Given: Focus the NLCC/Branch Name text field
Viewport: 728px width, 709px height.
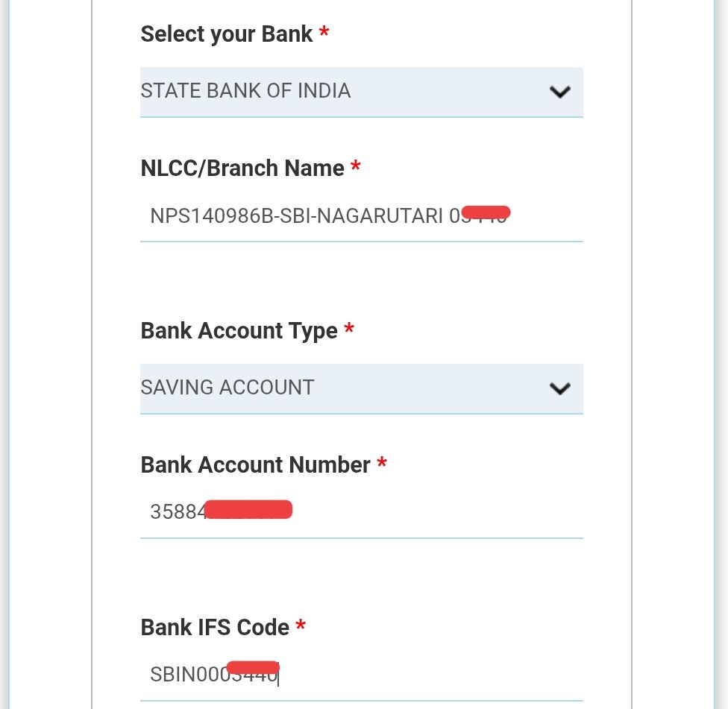Looking at the screenshot, I should pos(361,217).
